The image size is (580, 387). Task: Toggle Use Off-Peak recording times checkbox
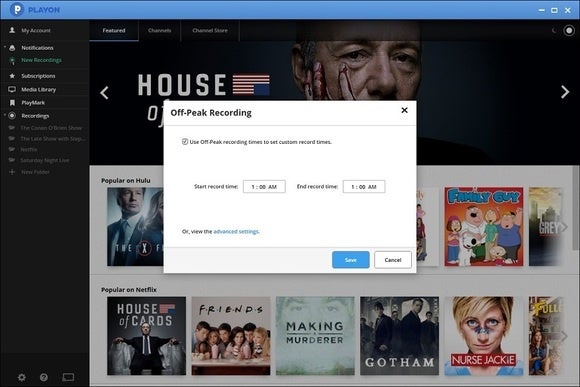185,141
